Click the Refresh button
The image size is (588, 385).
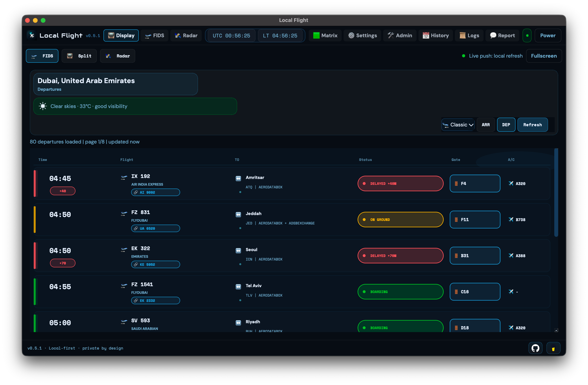[532, 125]
